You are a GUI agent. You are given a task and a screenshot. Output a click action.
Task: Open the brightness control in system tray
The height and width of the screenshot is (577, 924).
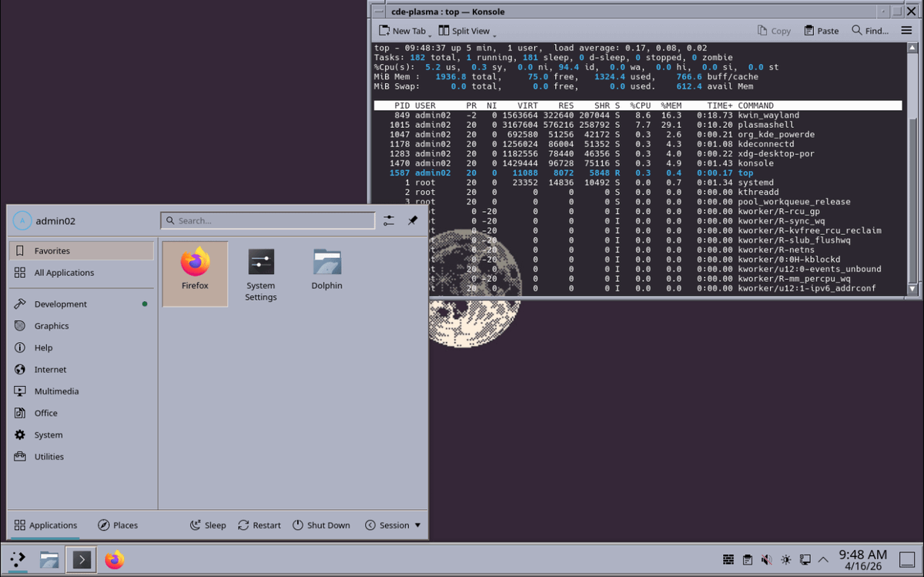(786, 559)
